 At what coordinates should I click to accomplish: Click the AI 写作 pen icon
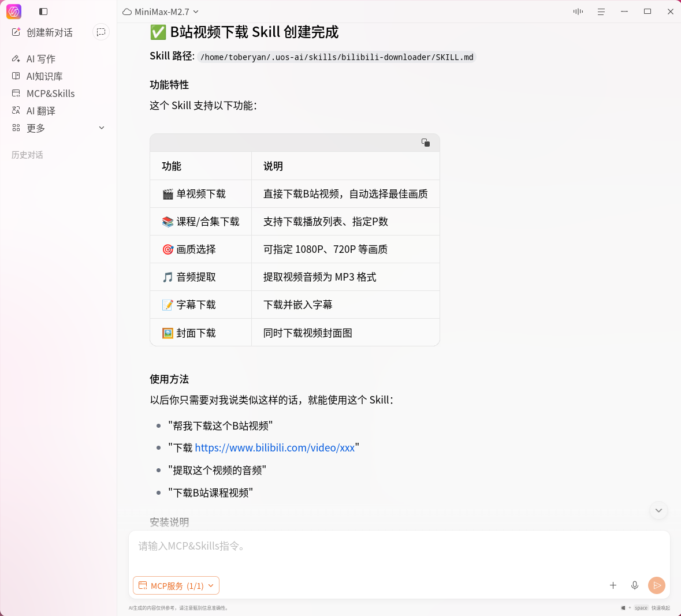(16, 59)
